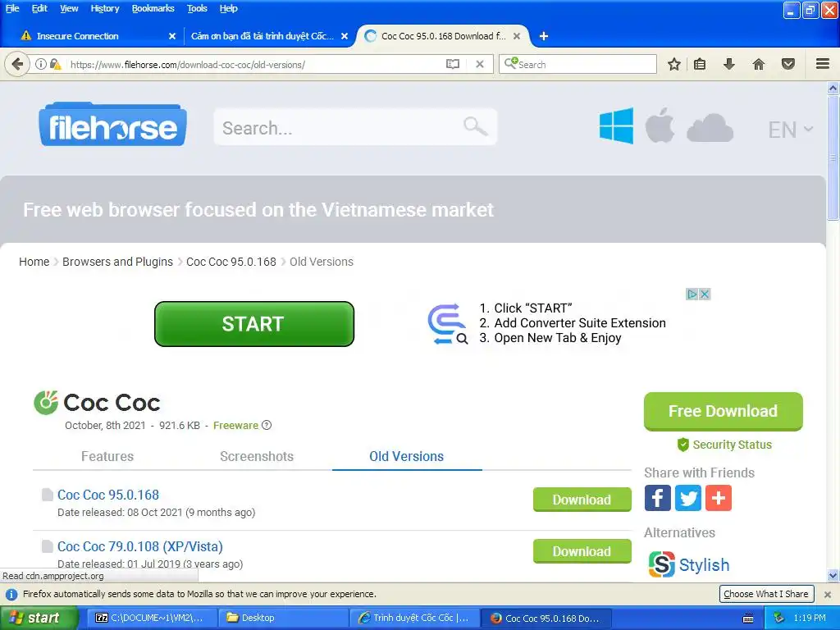
Task: Share on Facebook icon
Action: point(657,498)
